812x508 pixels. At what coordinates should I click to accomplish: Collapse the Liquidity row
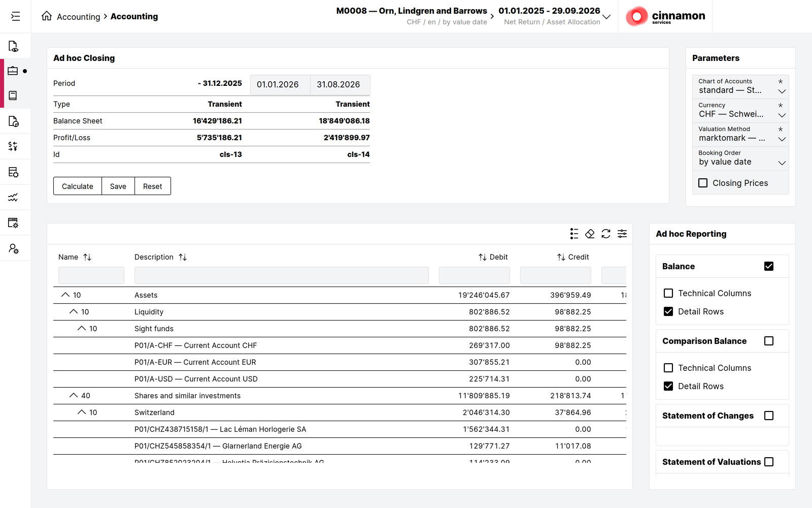click(73, 311)
